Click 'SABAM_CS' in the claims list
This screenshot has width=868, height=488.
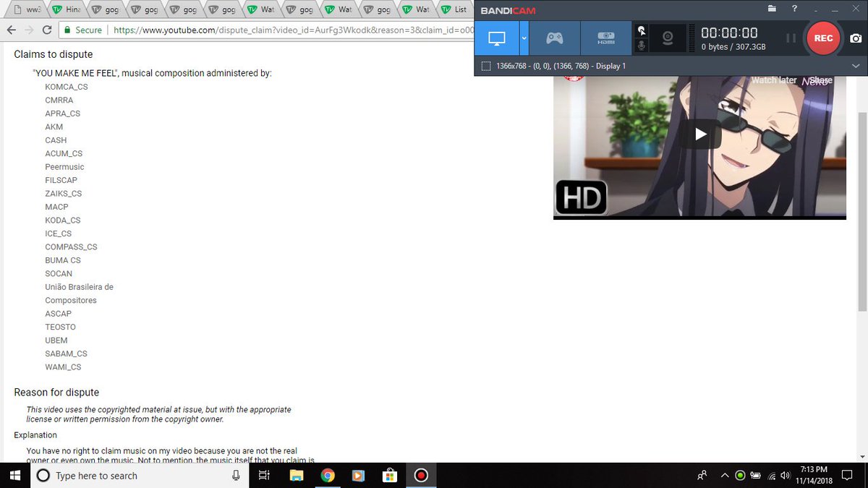coord(66,354)
